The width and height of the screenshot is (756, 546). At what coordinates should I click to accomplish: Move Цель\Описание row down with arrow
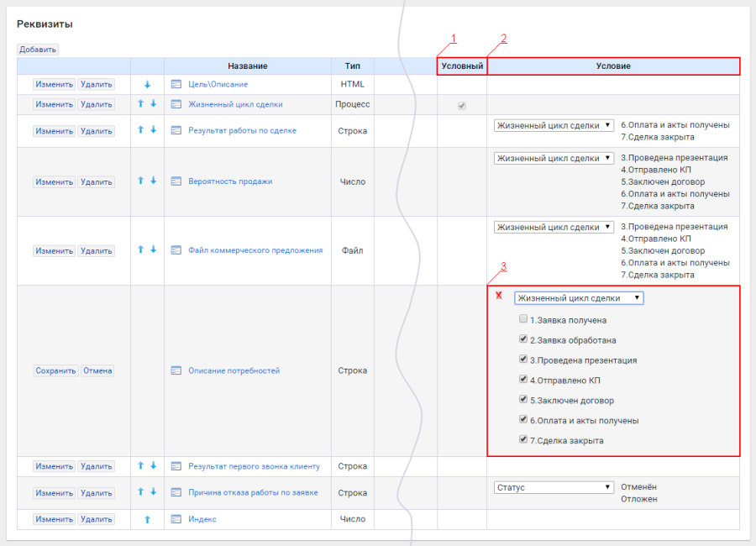148,84
